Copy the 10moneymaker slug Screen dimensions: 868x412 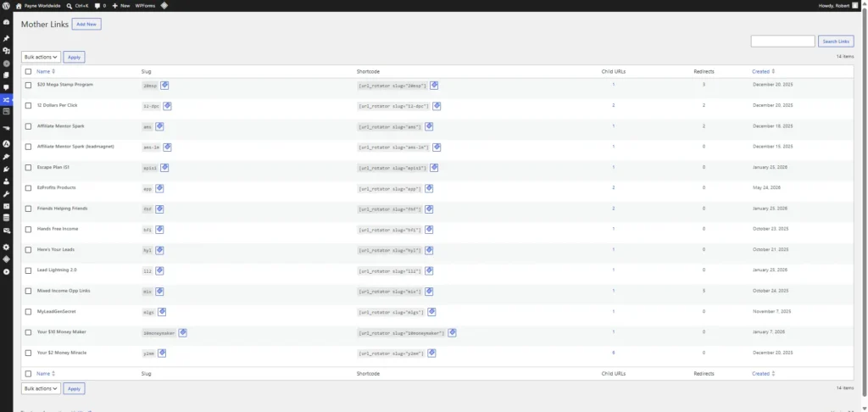click(182, 333)
